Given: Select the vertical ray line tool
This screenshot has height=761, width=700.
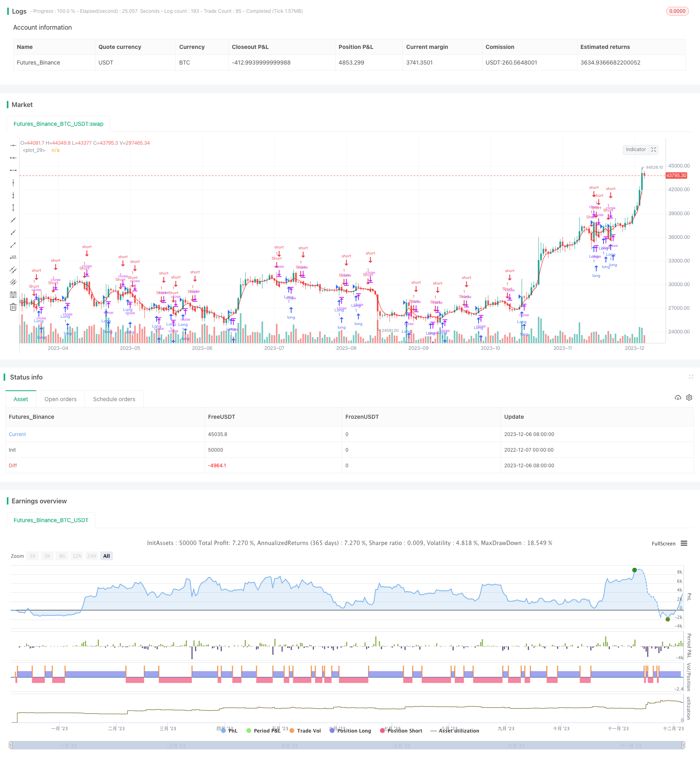Looking at the screenshot, I should point(13,183).
